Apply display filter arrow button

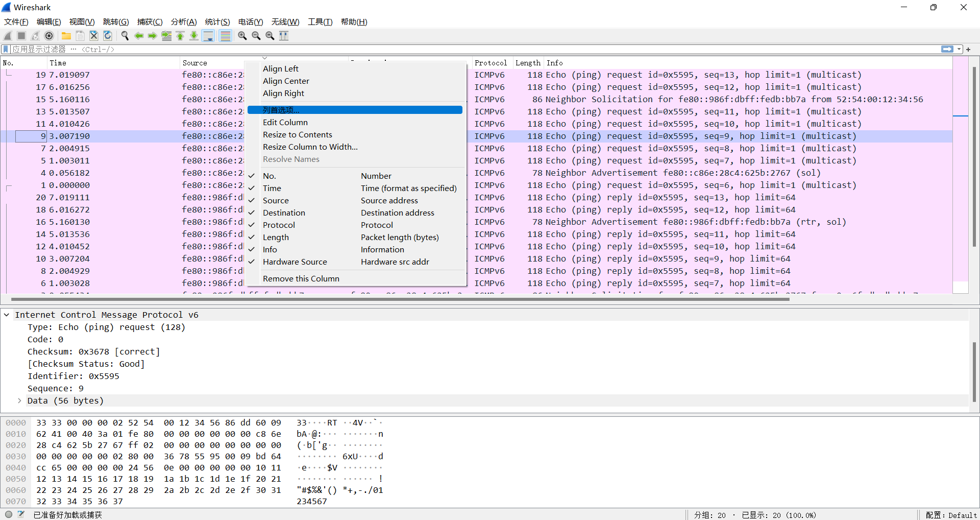947,49
